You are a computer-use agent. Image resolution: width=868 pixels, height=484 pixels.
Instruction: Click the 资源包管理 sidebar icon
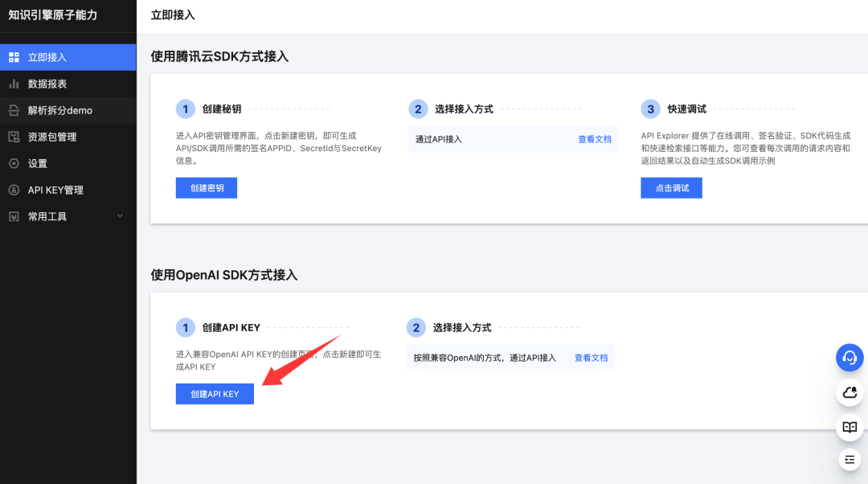(14, 137)
